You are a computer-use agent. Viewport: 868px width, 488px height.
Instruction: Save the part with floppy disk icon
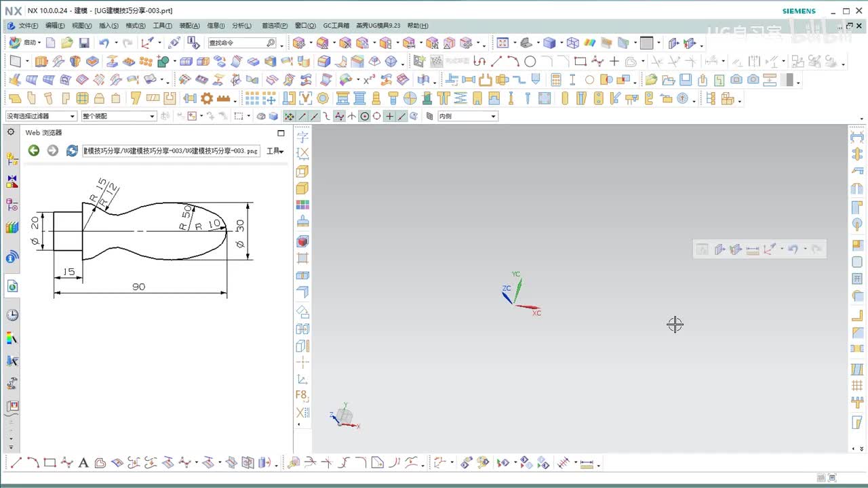pyautogui.click(x=84, y=43)
